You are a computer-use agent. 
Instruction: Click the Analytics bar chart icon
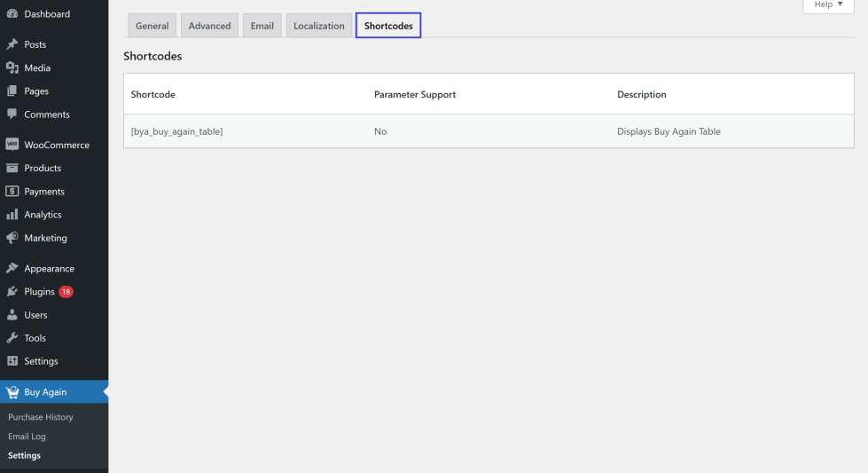(x=12, y=215)
